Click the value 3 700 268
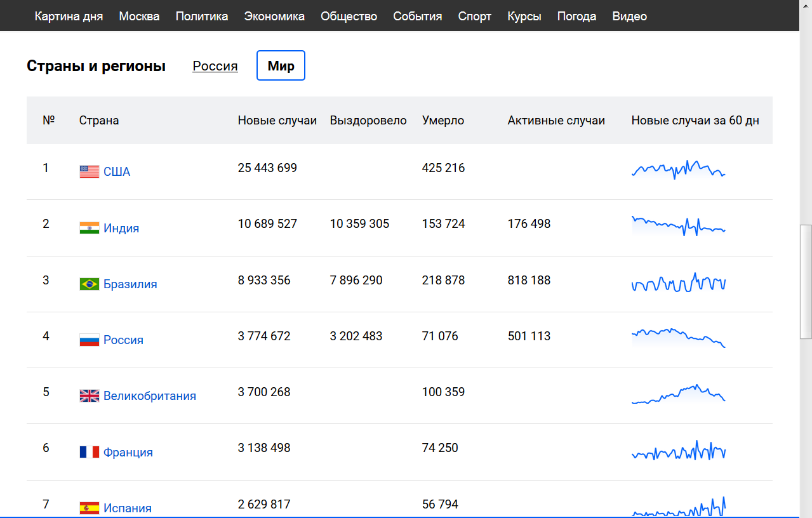 pos(264,392)
